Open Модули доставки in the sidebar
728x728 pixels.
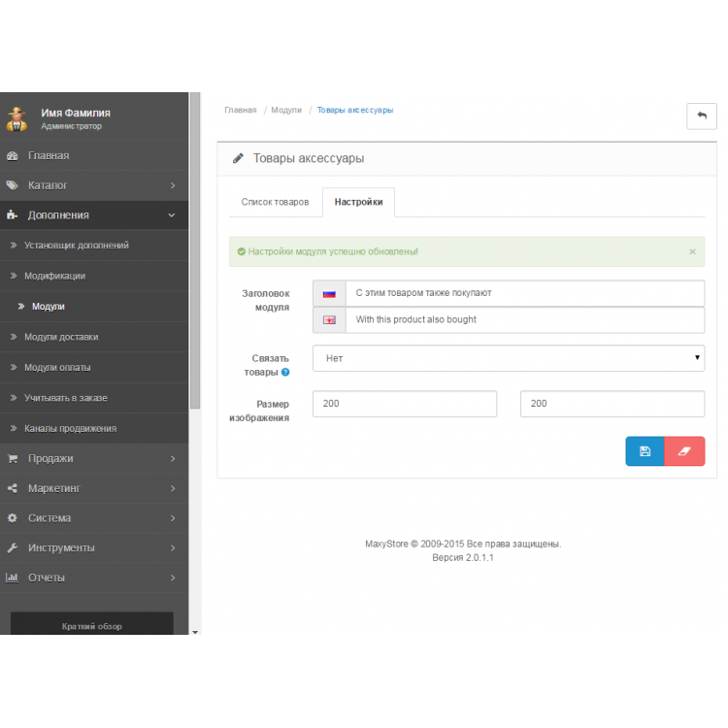coord(94,337)
